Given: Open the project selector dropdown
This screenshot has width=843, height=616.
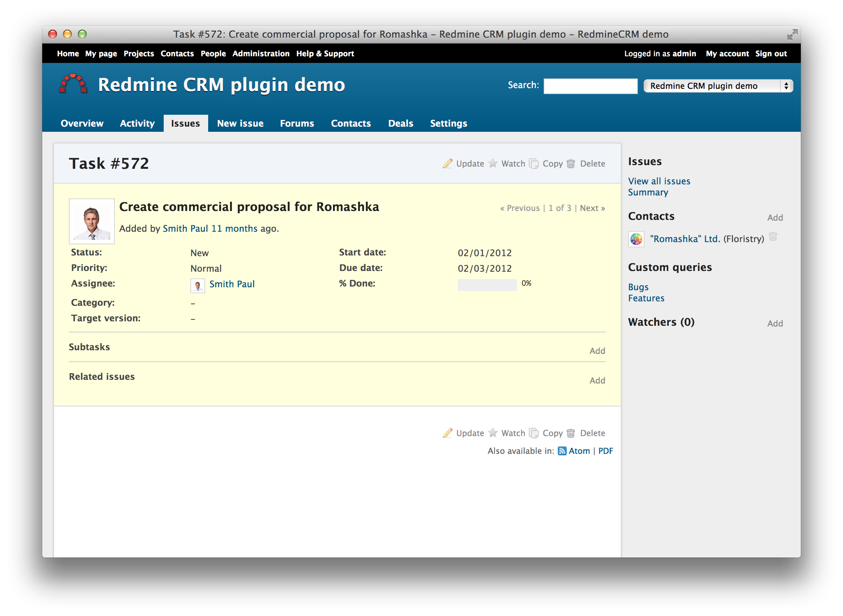Looking at the screenshot, I should coord(718,86).
